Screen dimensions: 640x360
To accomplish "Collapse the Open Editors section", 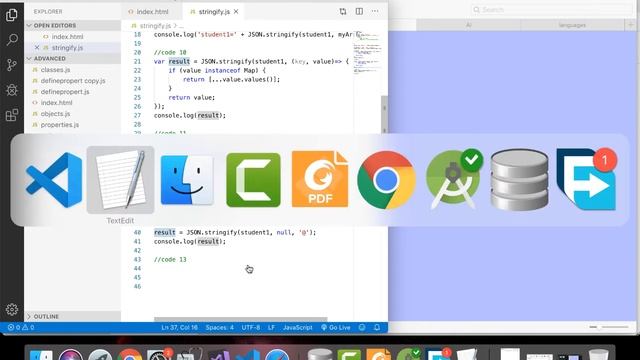I will [x=73, y=25].
